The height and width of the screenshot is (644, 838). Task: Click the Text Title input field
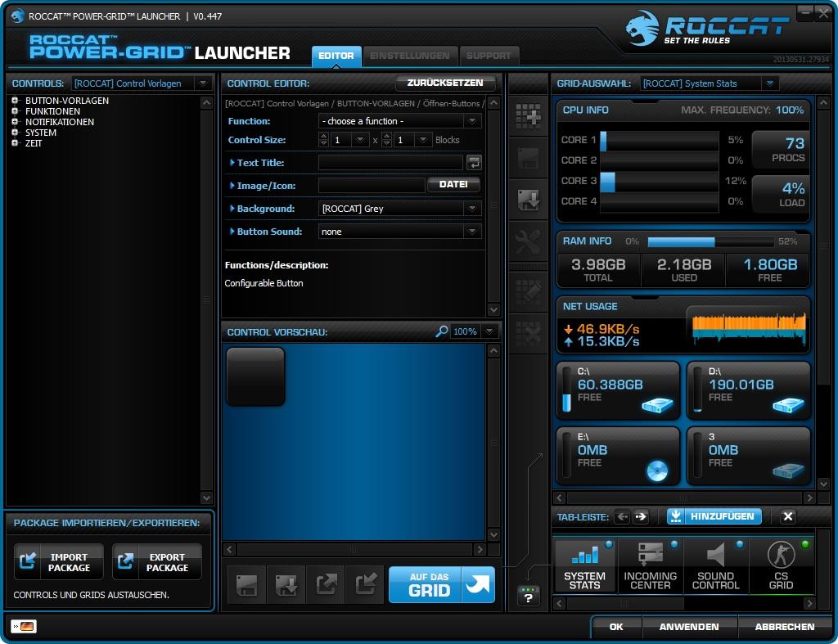tap(390, 163)
